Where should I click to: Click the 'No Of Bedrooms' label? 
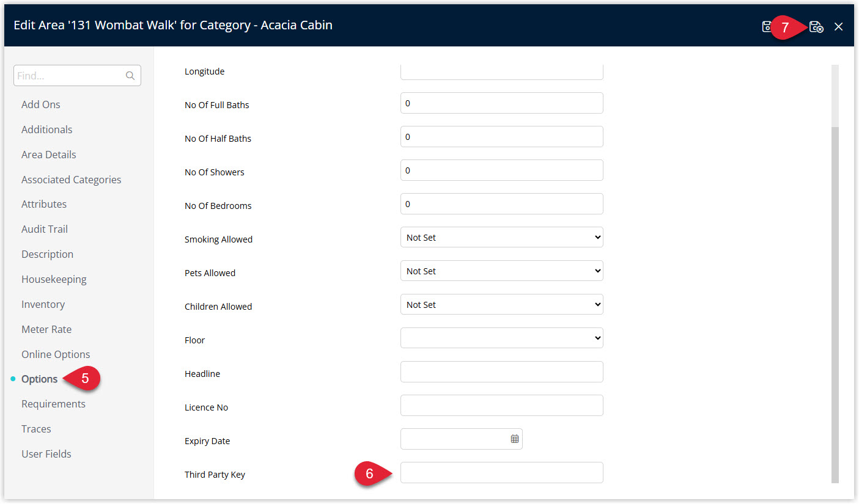click(218, 206)
